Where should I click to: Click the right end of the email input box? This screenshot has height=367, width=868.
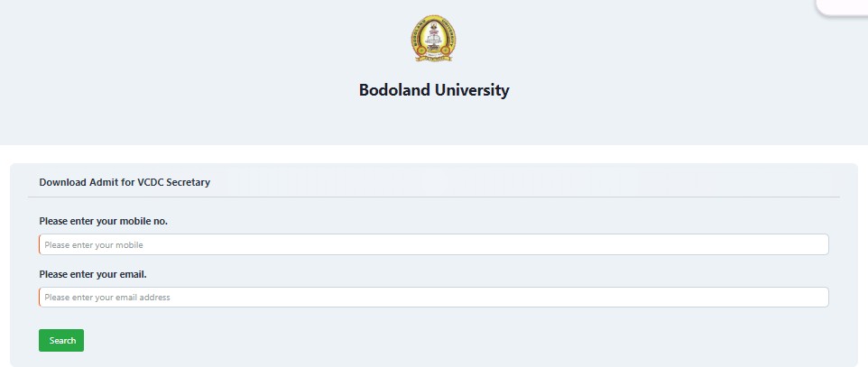pyautogui.click(x=819, y=298)
